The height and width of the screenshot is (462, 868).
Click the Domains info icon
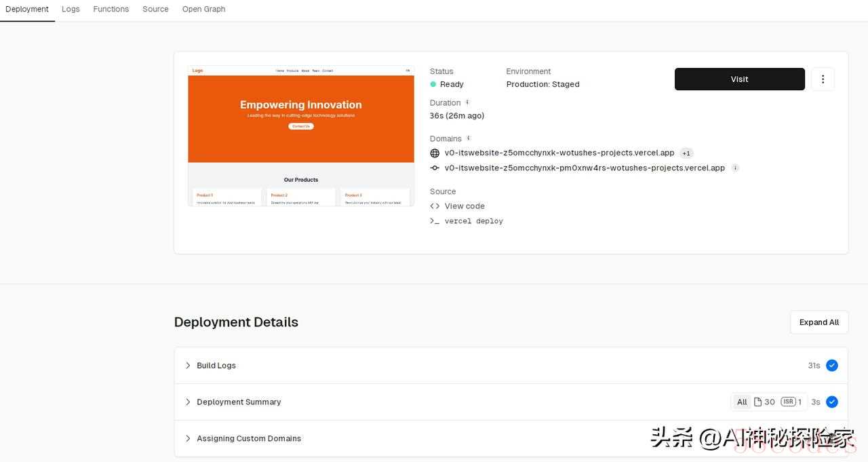point(468,138)
